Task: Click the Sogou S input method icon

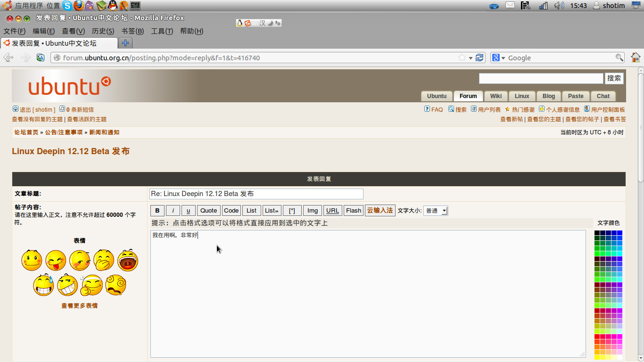Action: tap(248, 23)
